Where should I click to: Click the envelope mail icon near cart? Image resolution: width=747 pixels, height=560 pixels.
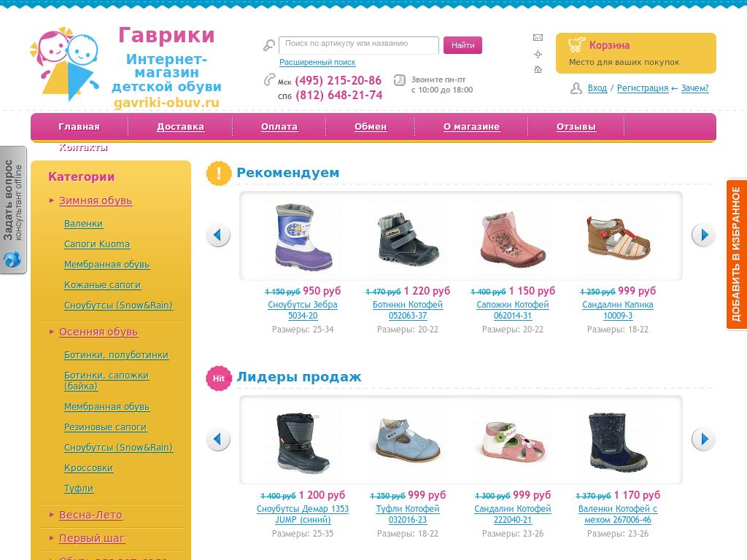pyautogui.click(x=538, y=38)
